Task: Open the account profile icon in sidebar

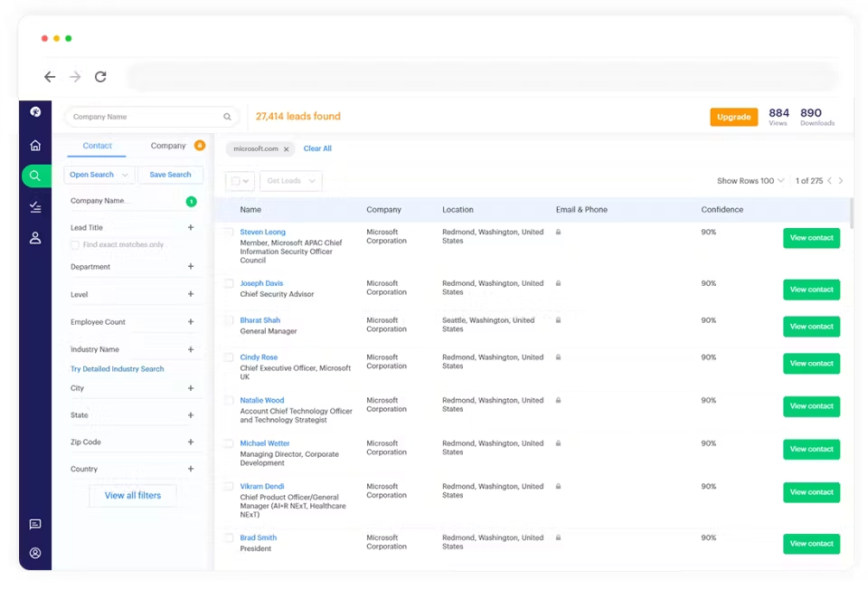Action: click(35, 553)
